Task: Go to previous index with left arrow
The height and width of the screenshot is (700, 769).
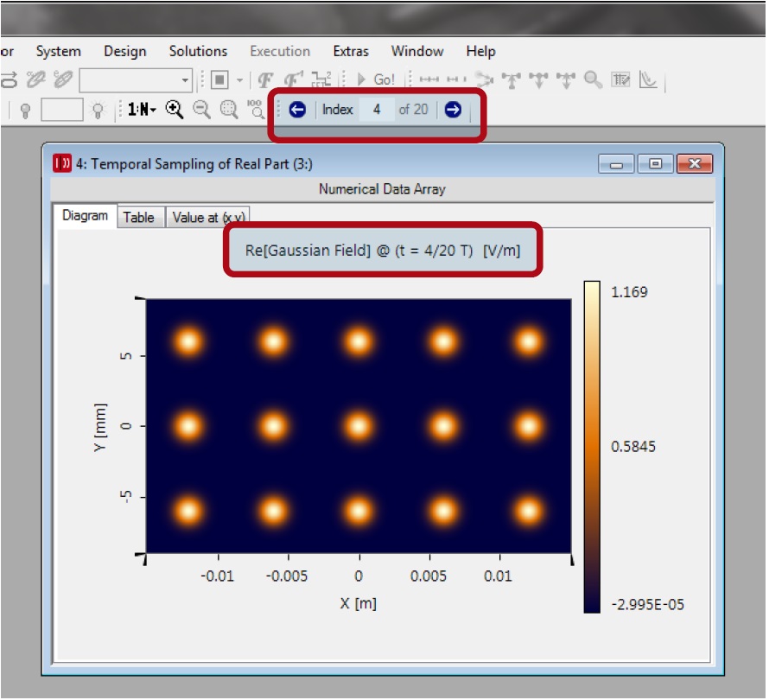Action: coord(297,110)
